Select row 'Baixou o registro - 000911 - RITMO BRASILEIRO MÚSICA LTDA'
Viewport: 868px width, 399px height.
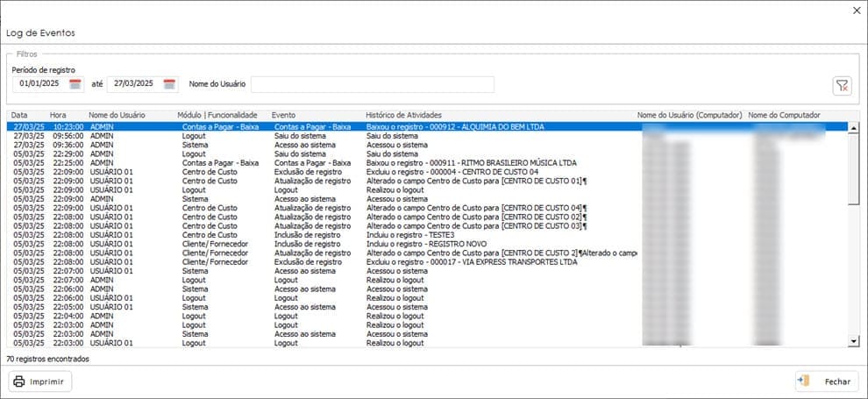coord(427,163)
